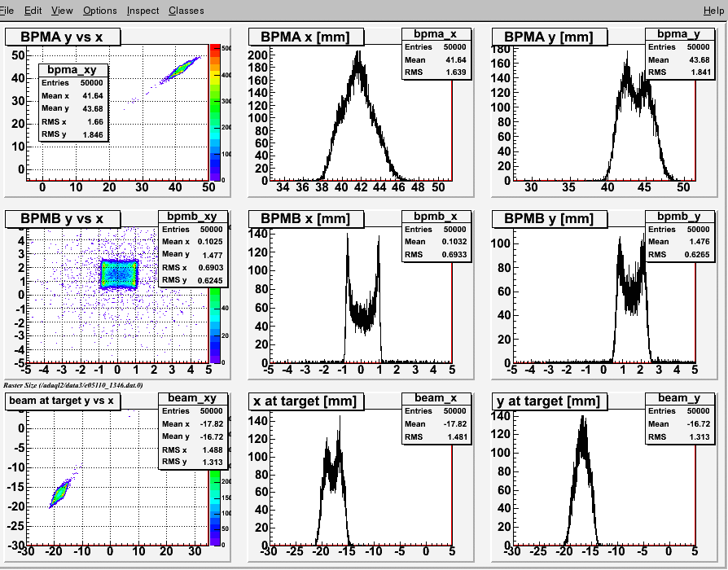The image size is (728, 570).
Task: Click Mean x -17.82 in beam_xy stats
Action: 193,423
